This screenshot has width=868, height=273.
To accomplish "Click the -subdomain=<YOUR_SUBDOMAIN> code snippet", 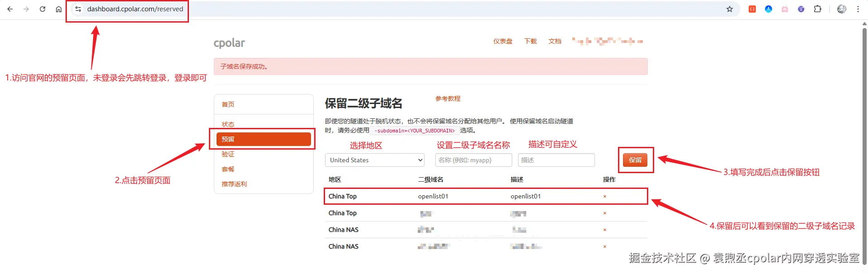I will [415, 131].
